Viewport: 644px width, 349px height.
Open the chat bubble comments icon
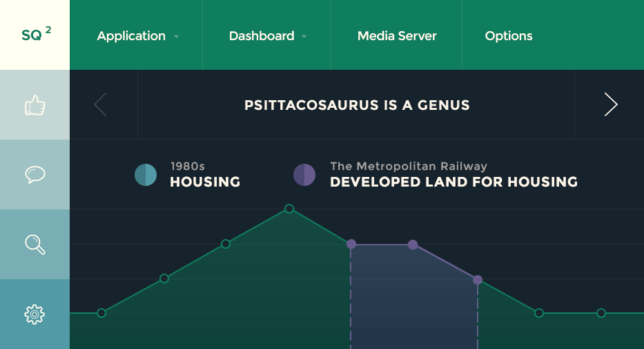35,175
